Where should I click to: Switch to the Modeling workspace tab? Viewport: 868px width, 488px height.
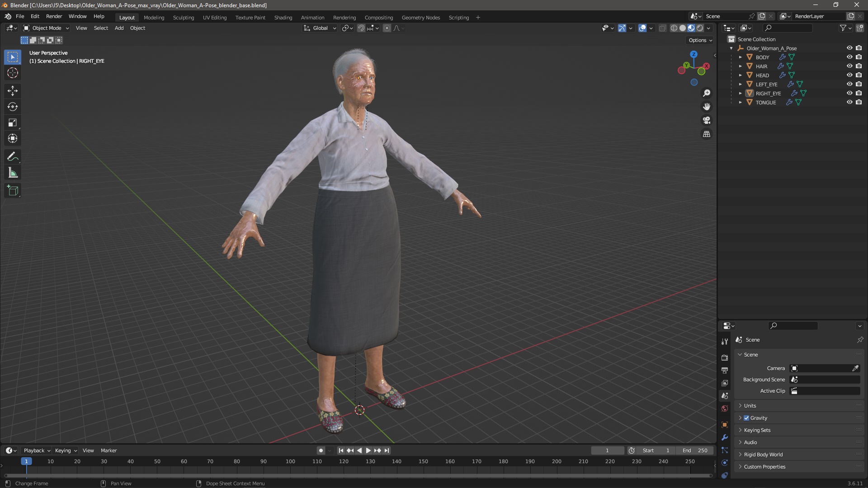coord(154,18)
